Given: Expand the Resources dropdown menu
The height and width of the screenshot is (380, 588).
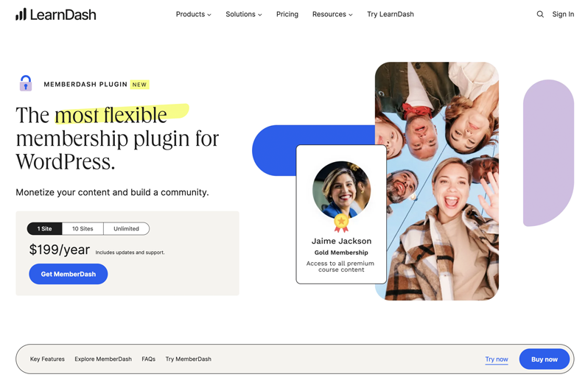Looking at the screenshot, I should [x=332, y=14].
